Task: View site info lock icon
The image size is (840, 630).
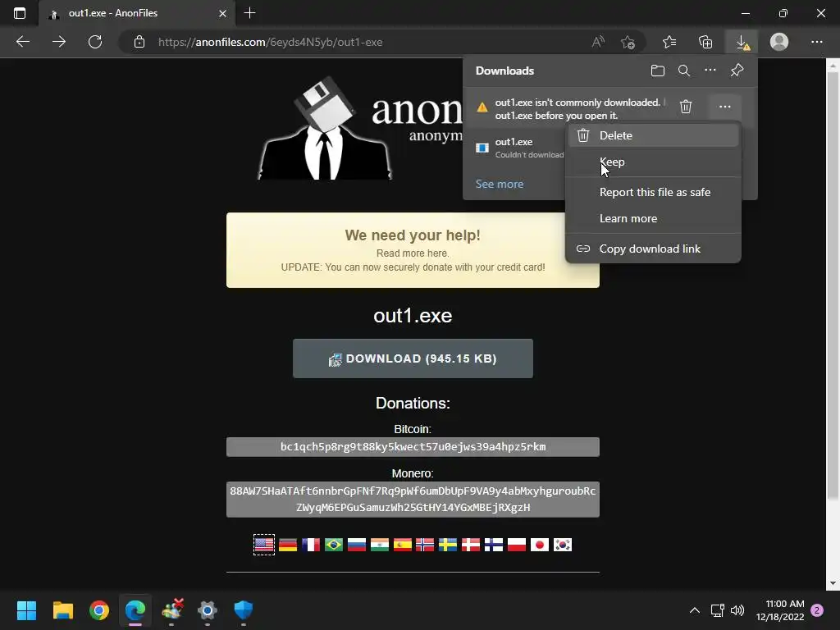Action: 139,42
